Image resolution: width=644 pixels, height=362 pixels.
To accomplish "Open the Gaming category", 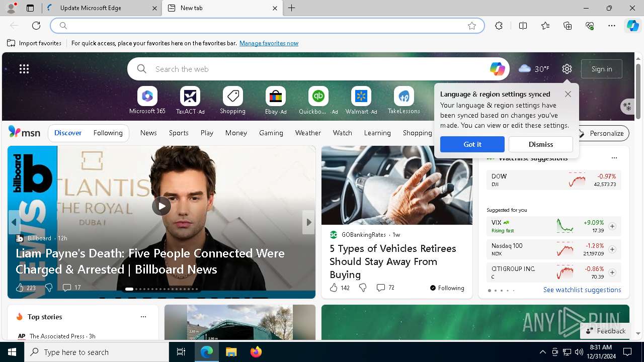I will pos(271,133).
